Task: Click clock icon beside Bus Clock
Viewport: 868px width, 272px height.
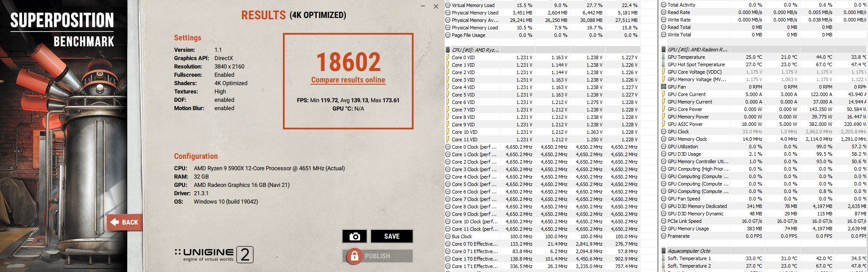Action: (x=448, y=236)
